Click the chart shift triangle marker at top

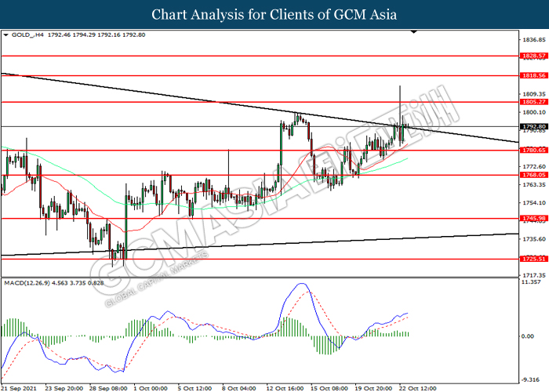[x=414, y=32]
